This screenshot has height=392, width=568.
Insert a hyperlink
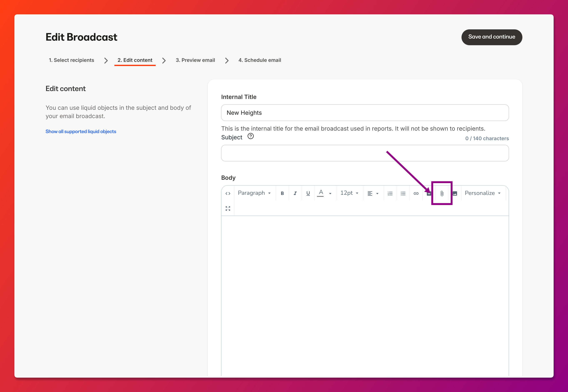coord(416,194)
